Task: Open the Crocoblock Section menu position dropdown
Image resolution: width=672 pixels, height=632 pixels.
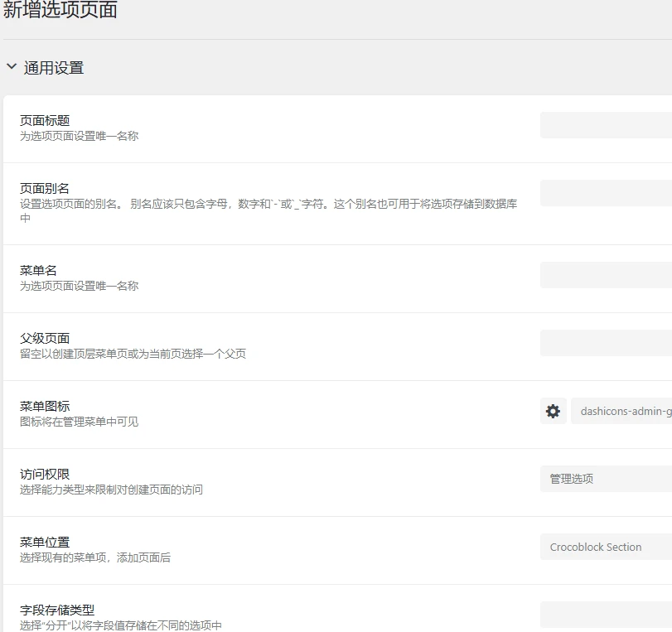Action: 605,547
